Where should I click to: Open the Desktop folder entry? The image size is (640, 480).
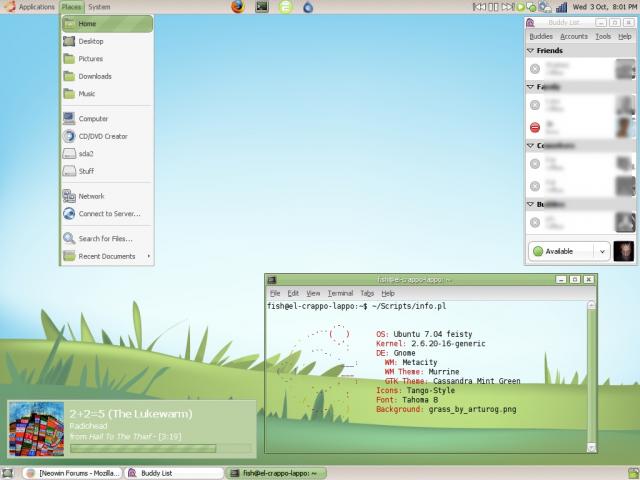[107, 41]
